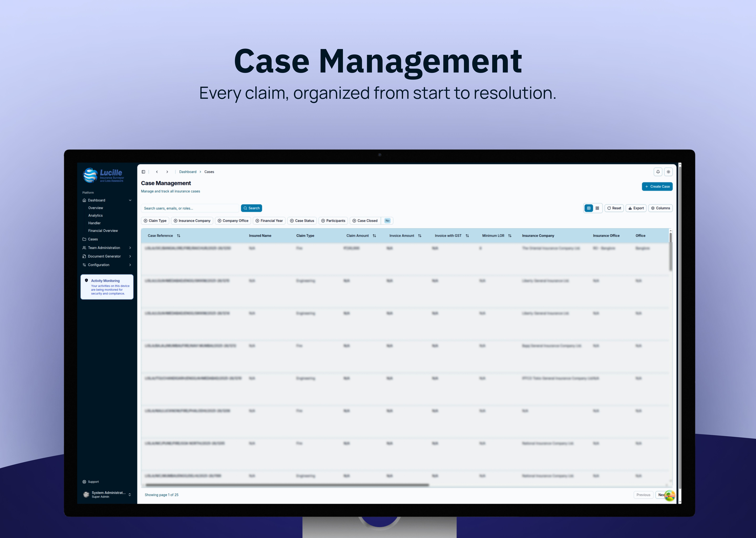Open the Company Office filter
The image size is (756, 538).
(x=233, y=221)
